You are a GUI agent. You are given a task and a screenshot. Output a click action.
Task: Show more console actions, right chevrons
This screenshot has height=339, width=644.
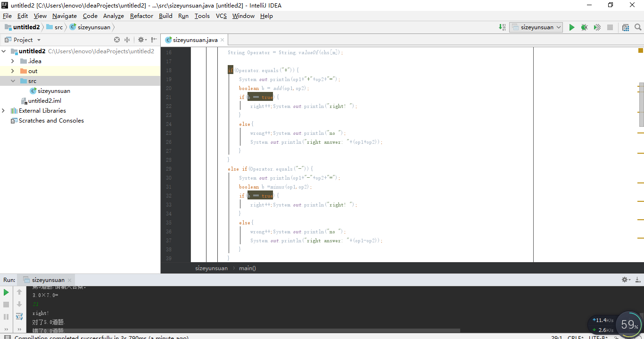19,329
